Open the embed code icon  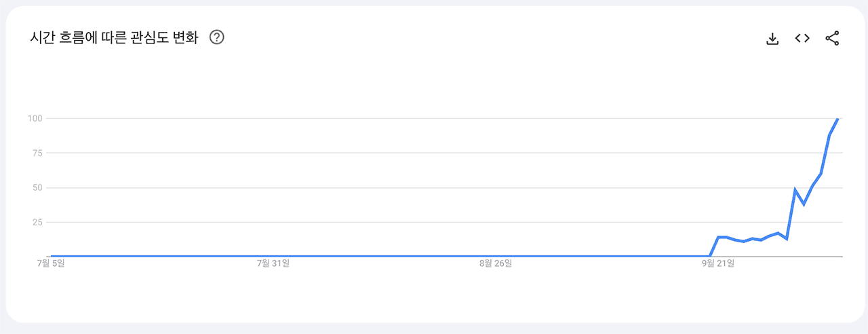pos(802,39)
